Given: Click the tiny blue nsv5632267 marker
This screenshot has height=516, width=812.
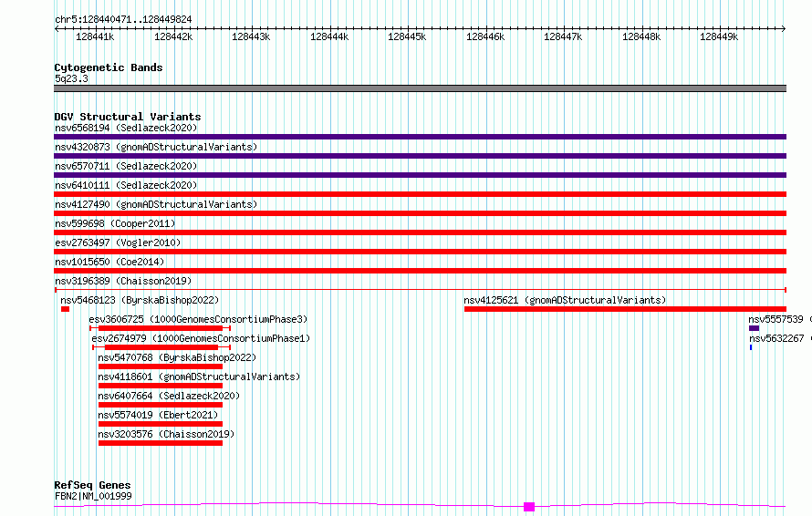Looking at the screenshot, I should 751,347.
